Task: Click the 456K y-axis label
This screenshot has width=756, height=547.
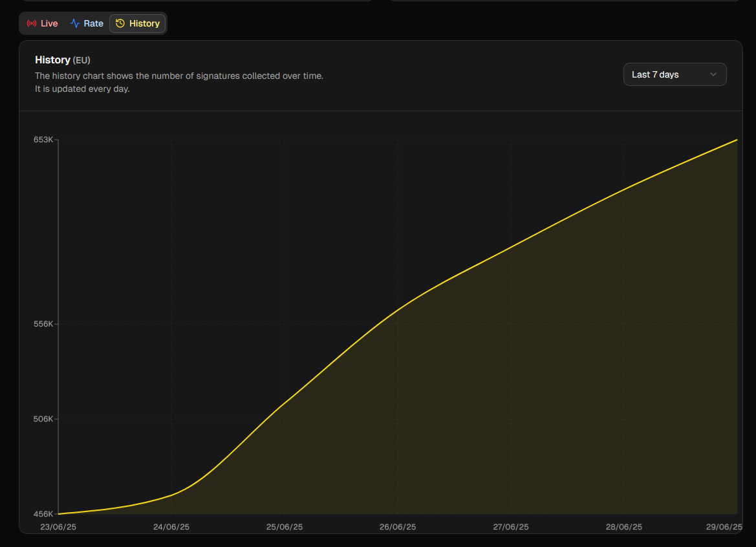Action: (x=43, y=514)
